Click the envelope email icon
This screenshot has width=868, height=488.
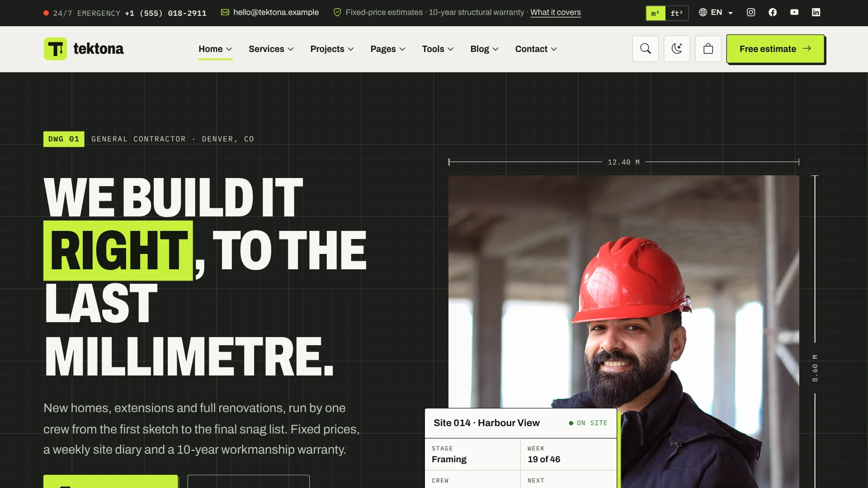click(225, 12)
